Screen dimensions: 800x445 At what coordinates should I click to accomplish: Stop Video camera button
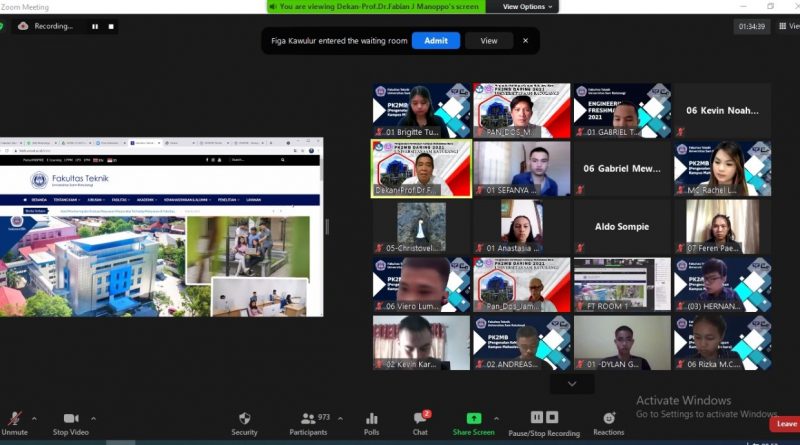71,424
